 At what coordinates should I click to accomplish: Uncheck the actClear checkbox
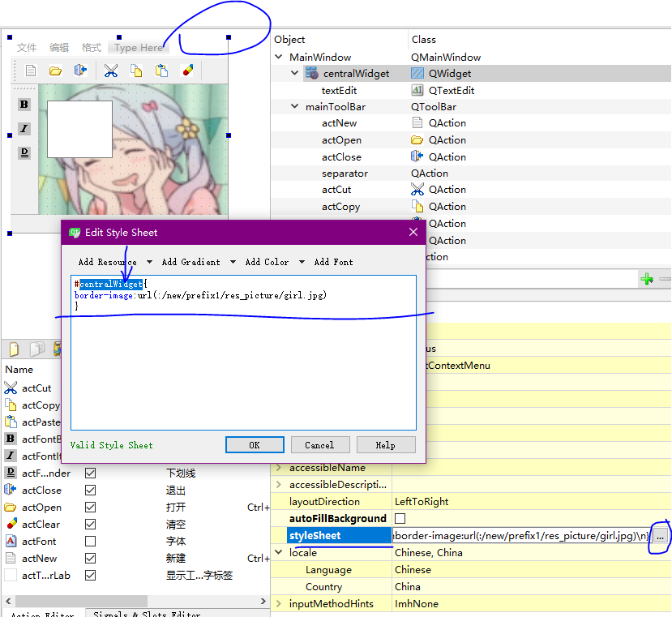point(92,524)
